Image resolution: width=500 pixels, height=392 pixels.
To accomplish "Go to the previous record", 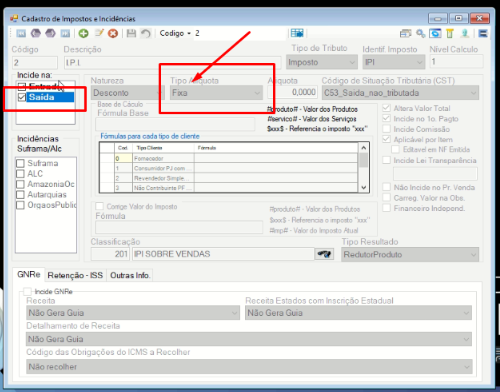I will coord(36,33).
